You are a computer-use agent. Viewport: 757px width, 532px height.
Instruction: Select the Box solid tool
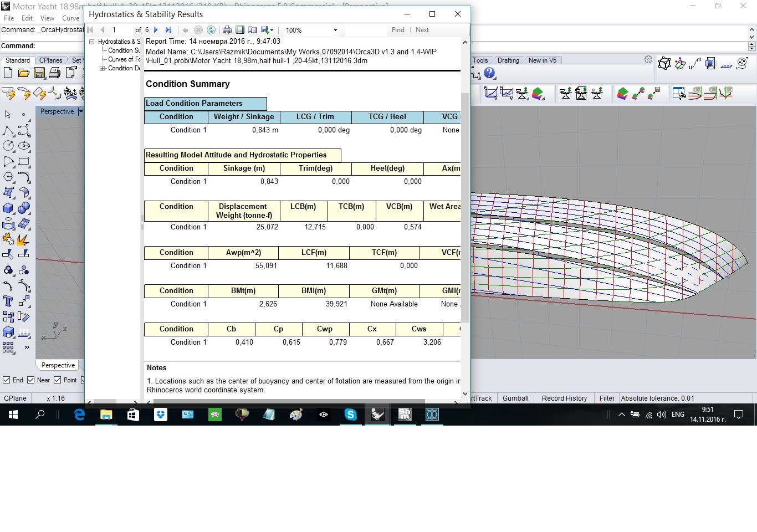[8, 208]
